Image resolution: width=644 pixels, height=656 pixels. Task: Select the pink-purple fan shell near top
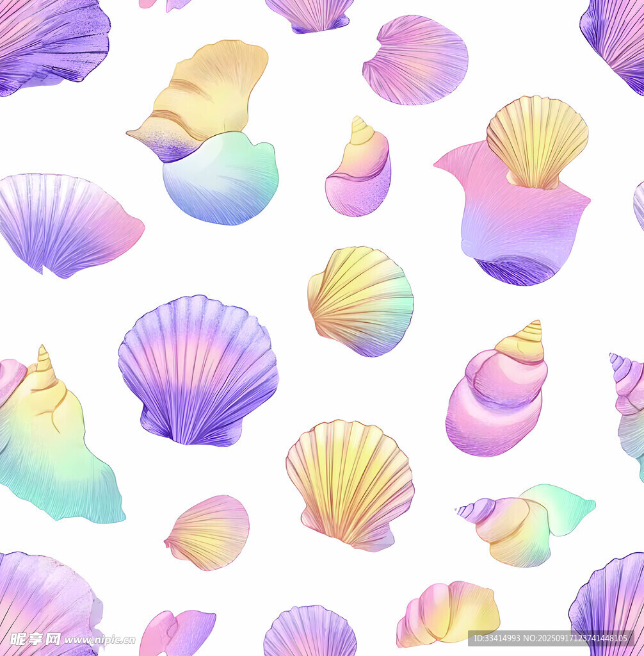415,61
